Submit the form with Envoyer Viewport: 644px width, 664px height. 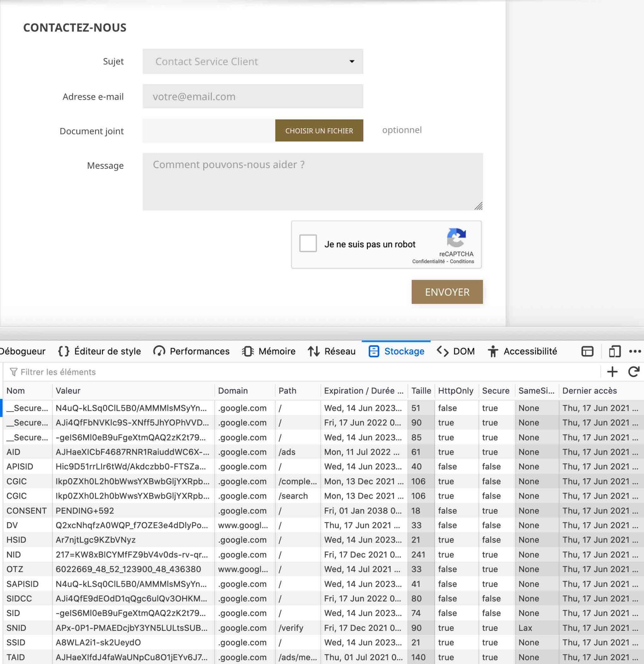(447, 292)
